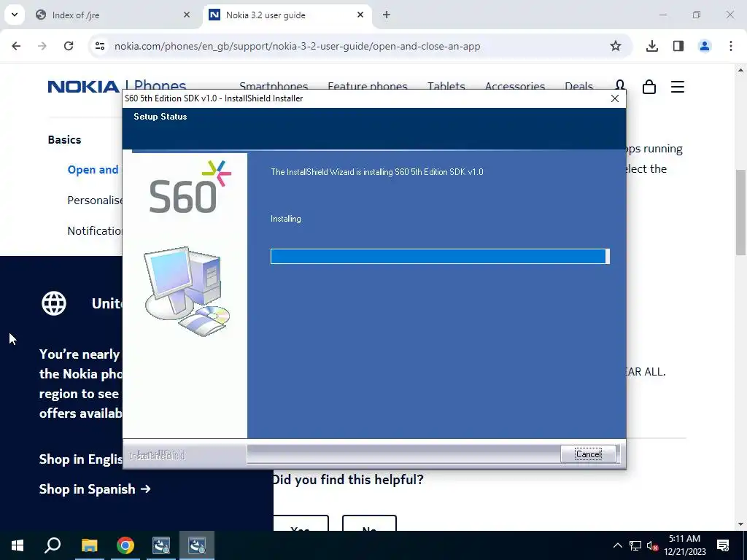Follow the Shop in Spanish link
747x560 pixels.
click(x=95, y=489)
